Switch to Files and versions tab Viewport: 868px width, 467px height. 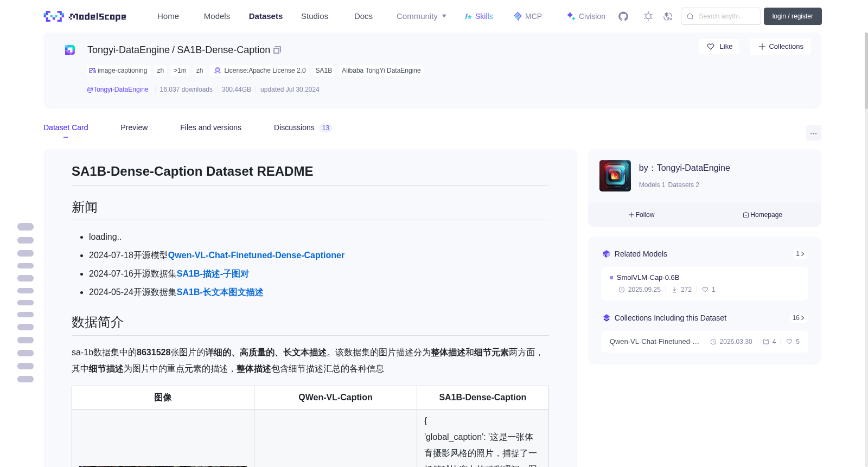coord(210,127)
